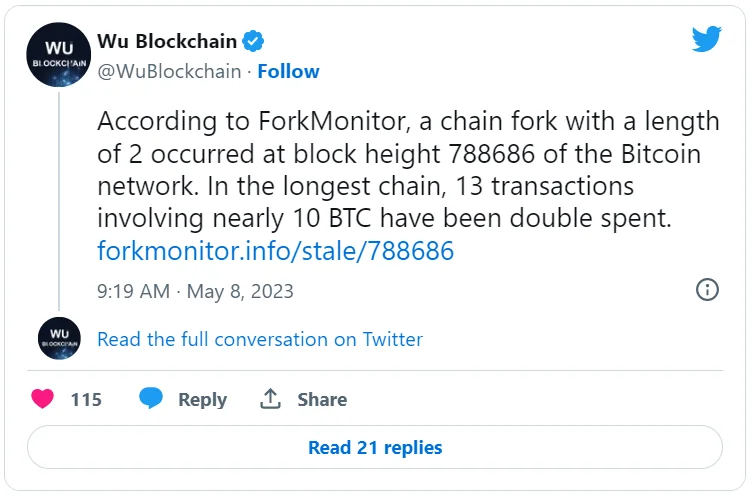Click the @WuBlockchain handle
The width and height of the screenshot is (752, 498).
(169, 71)
